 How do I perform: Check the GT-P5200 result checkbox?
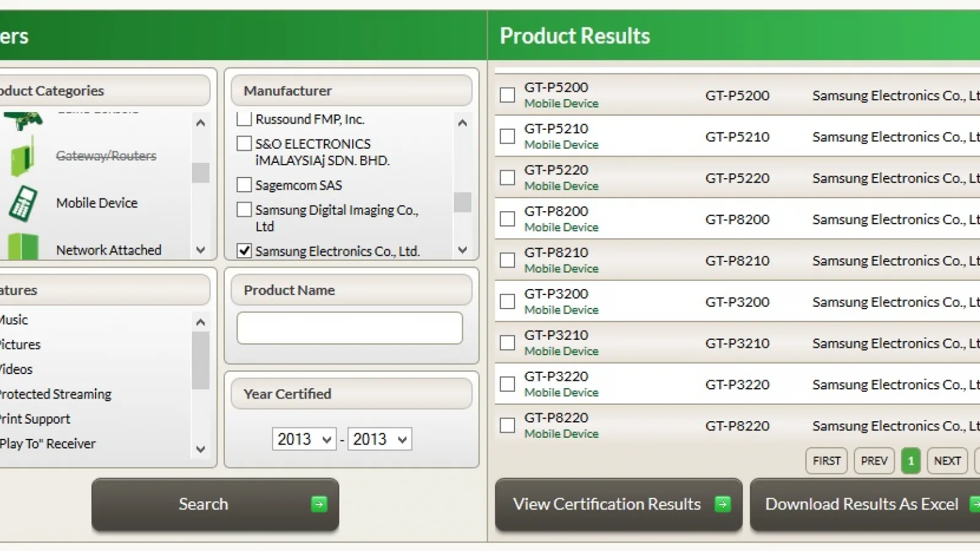click(507, 95)
